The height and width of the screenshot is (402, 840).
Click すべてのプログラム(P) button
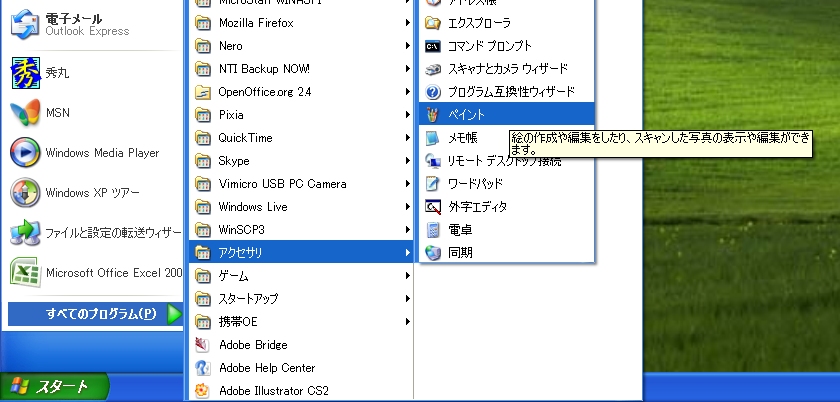(95, 314)
